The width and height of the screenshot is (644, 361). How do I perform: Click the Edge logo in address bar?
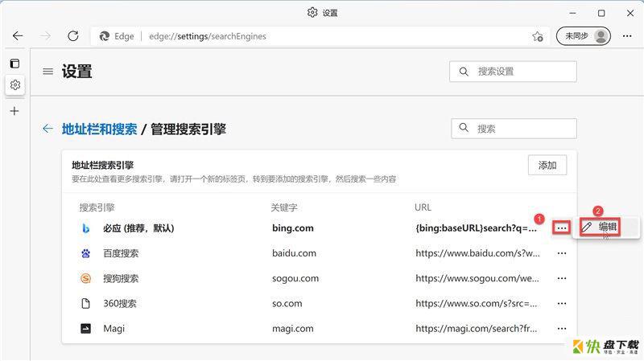coord(105,36)
